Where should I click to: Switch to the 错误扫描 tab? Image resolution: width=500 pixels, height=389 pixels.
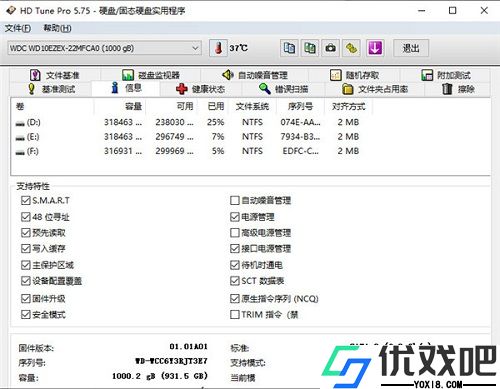pyautogui.click(x=283, y=89)
